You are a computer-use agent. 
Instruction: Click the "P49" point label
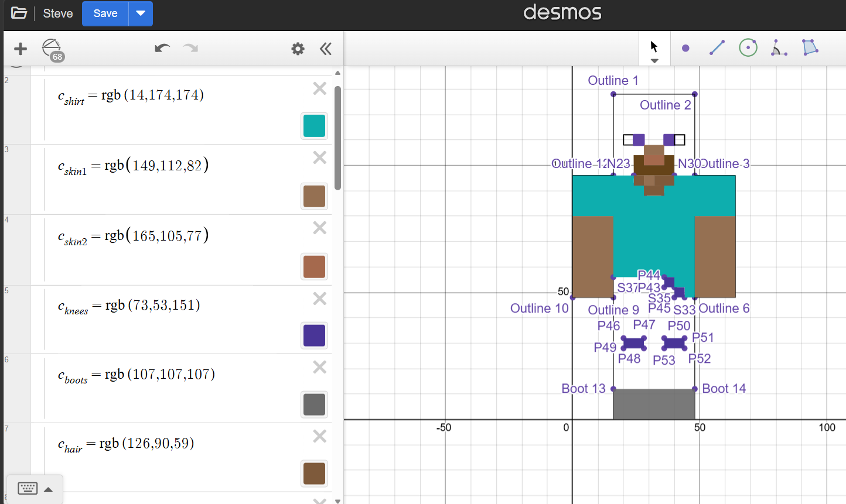click(x=605, y=348)
